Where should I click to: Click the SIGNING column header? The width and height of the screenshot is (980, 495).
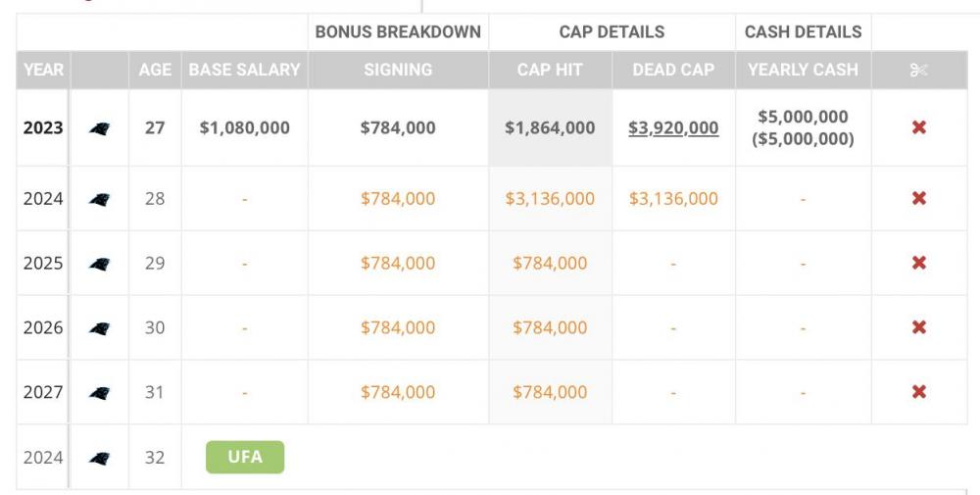[398, 70]
